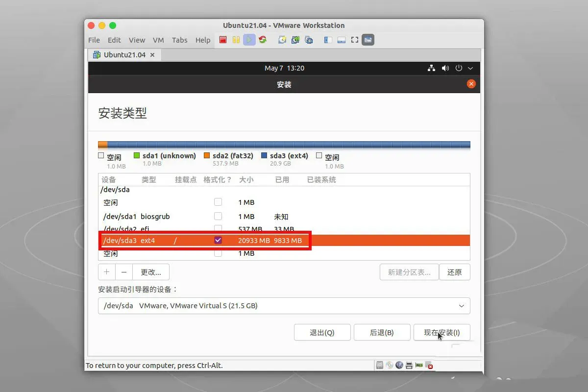Open the Help menu
588x392 pixels.
(x=203, y=40)
